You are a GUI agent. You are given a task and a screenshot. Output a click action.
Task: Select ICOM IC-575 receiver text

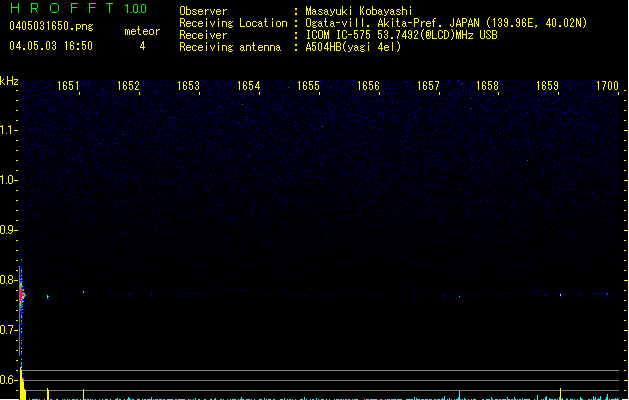coord(401,35)
